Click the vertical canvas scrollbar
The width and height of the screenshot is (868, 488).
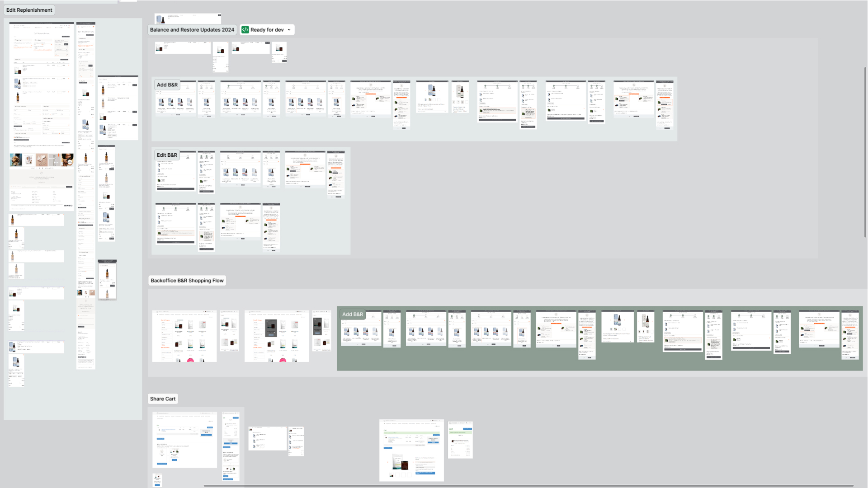[865, 153]
